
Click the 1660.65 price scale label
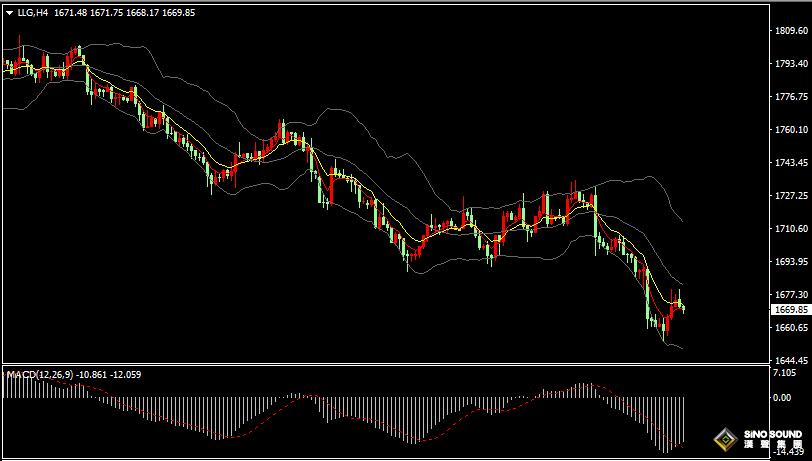click(x=791, y=327)
